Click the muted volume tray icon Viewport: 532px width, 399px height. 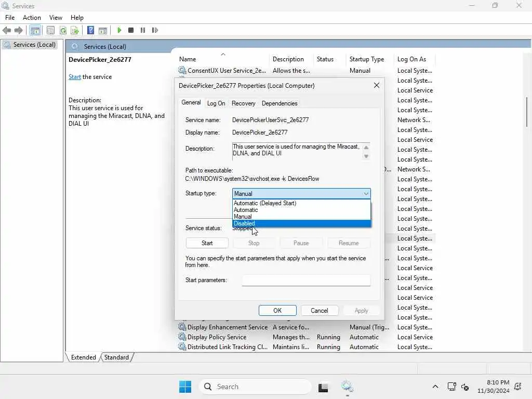(465, 387)
